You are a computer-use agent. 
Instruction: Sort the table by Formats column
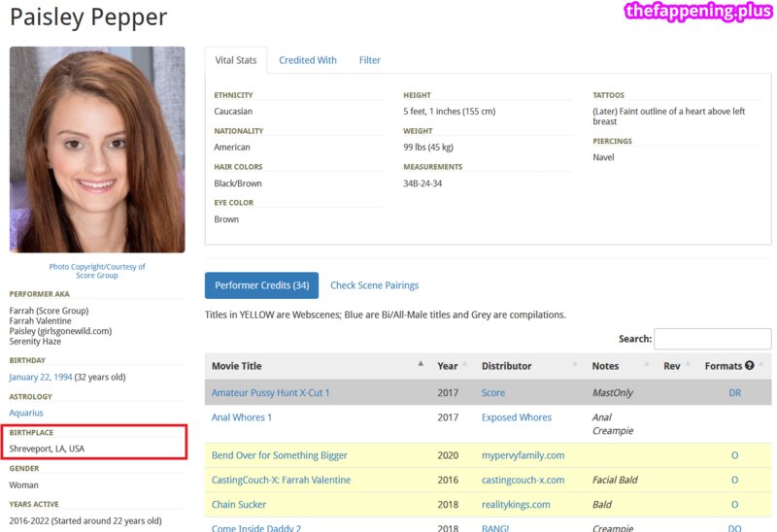tap(734, 366)
